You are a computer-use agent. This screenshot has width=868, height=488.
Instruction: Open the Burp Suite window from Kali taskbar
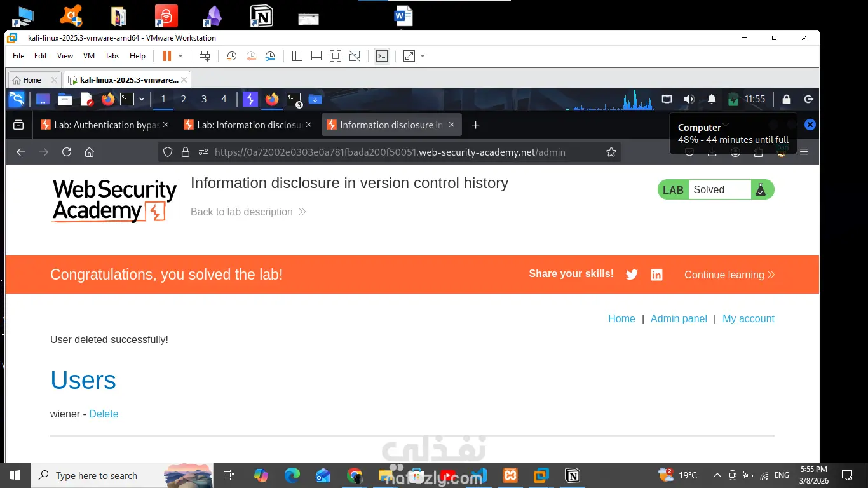coord(250,99)
